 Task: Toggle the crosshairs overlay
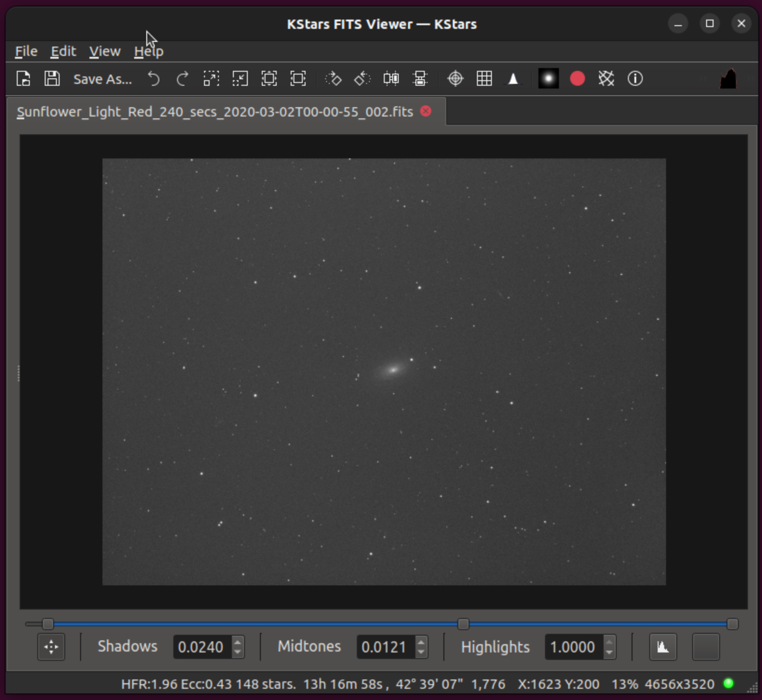(x=455, y=79)
